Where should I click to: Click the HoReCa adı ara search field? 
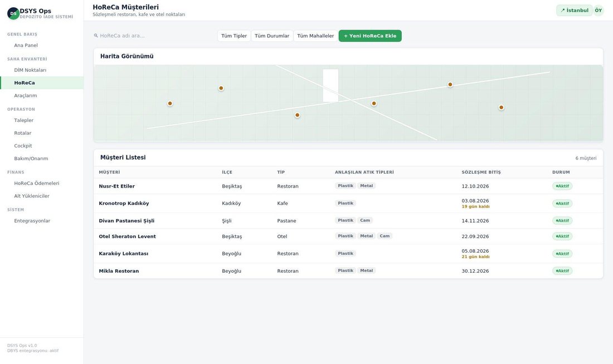153,36
